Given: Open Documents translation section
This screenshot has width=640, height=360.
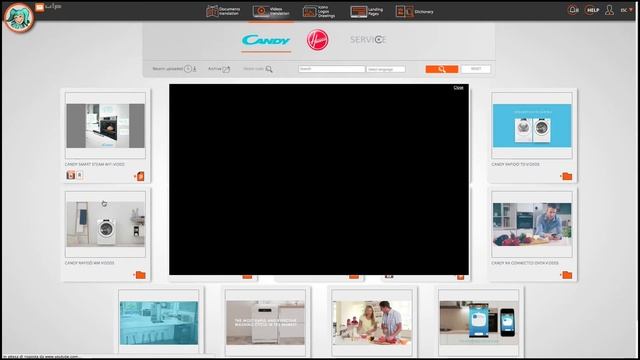Looking at the screenshot, I should pos(223,11).
